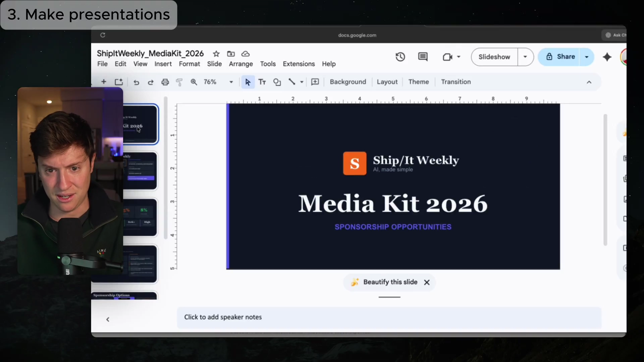Collapse the toolbar with the chevron

click(x=589, y=82)
